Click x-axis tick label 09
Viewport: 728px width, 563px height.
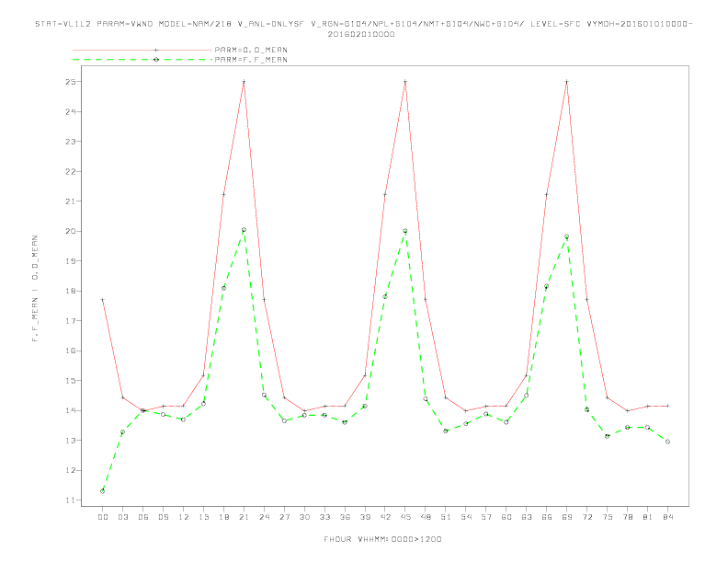point(163,517)
